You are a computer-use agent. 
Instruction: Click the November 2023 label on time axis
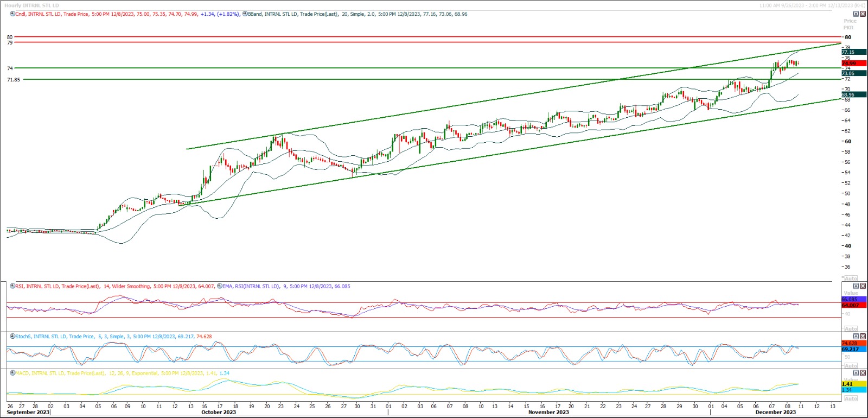pyautogui.click(x=548, y=412)
